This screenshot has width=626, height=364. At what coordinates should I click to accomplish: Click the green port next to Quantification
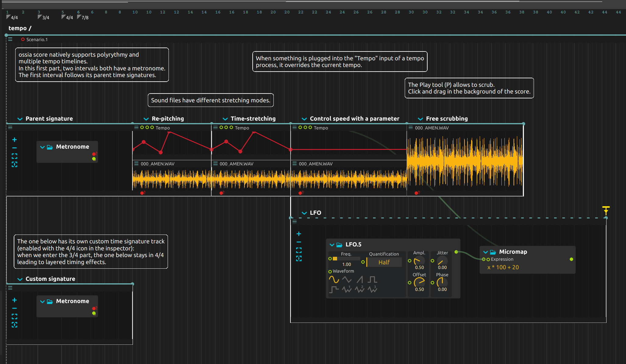pos(363,262)
